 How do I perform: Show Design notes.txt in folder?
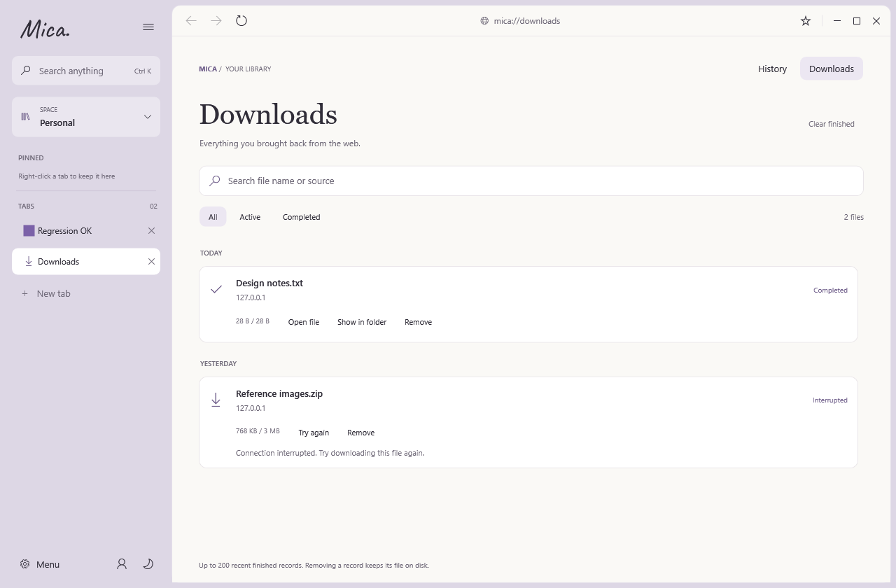tap(362, 322)
